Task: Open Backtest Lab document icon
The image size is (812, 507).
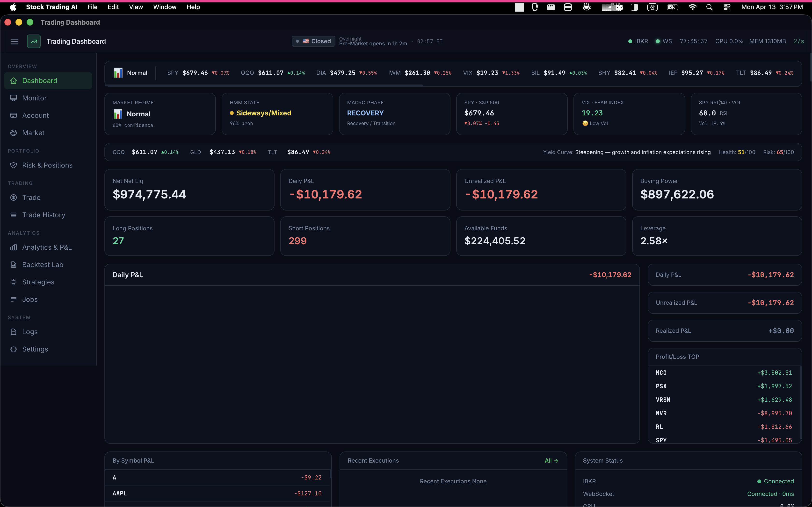Action: (14, 265)
